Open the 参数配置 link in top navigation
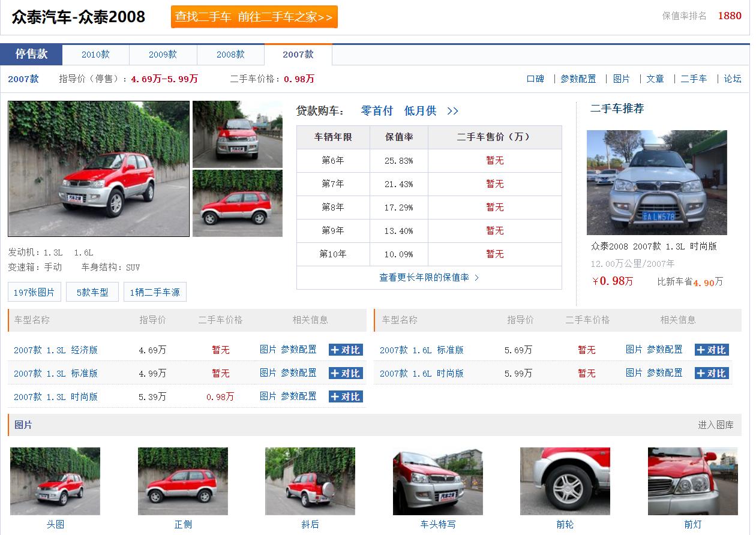Image resolution: width=756 pixels, height=535 pixels. pyautogui.click(x=578, y=79)
